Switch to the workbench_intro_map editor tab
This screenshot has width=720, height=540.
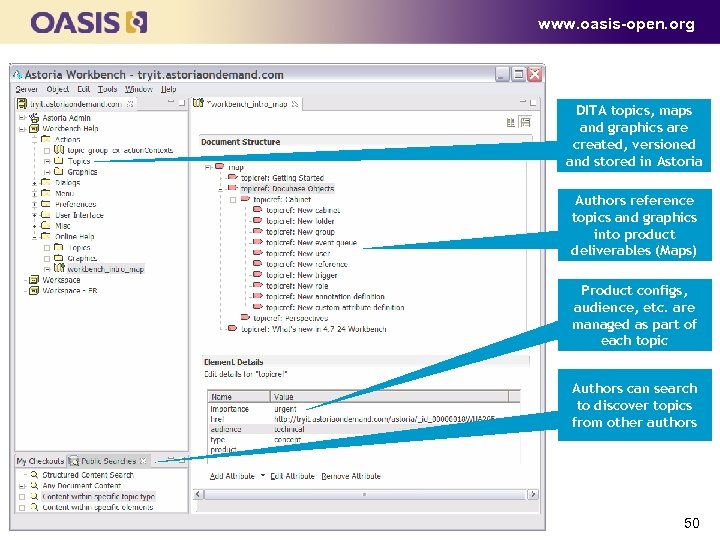246,104
